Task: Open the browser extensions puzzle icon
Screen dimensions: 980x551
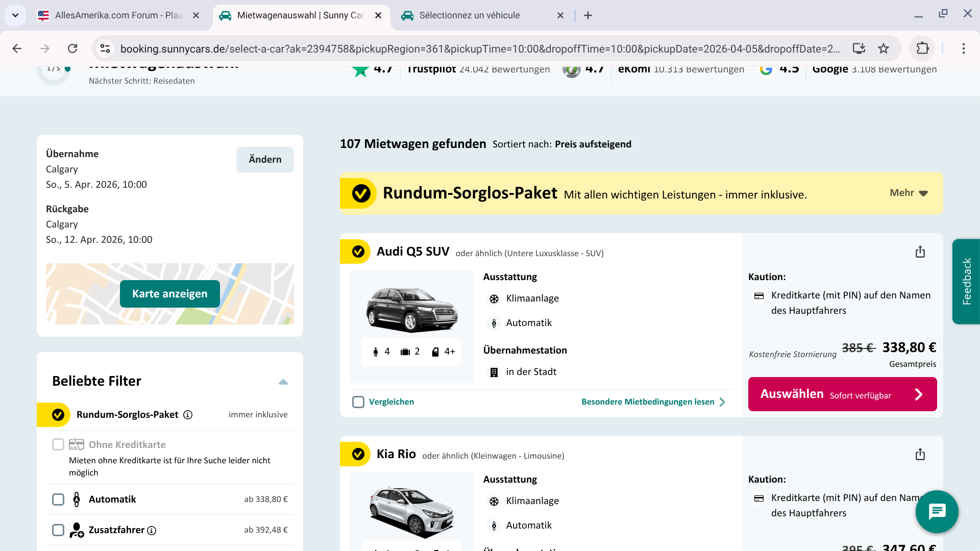Action: click(922, 48)
